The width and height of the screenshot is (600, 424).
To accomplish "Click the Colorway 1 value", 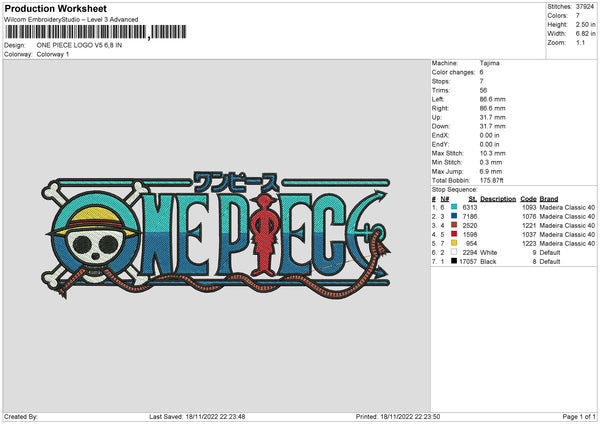I will [x=54, y=54].
